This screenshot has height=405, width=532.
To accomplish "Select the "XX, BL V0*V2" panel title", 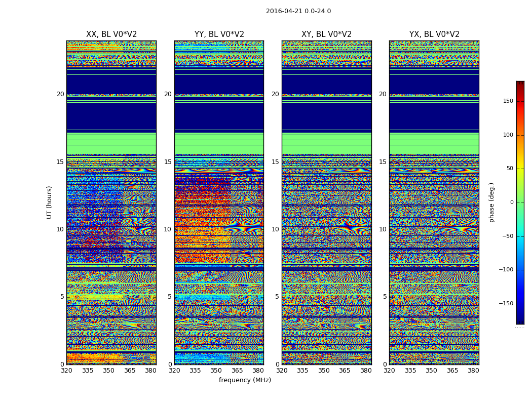I will pos(111,34).
